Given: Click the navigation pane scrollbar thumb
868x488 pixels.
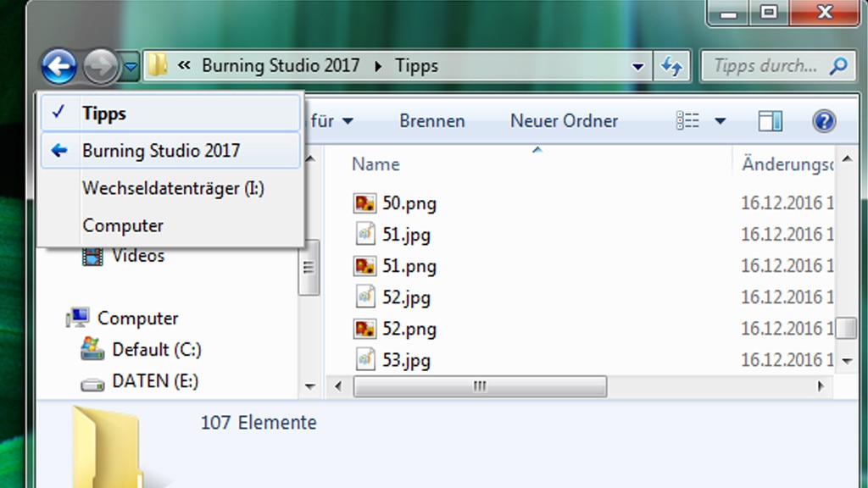Looking at the screenshot, I should click(x=309, y=267).
